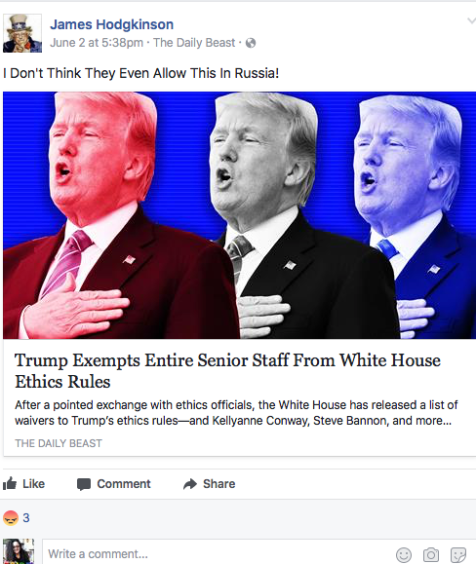
Task: Click the article description text
Action: click(x=236, y=413)
